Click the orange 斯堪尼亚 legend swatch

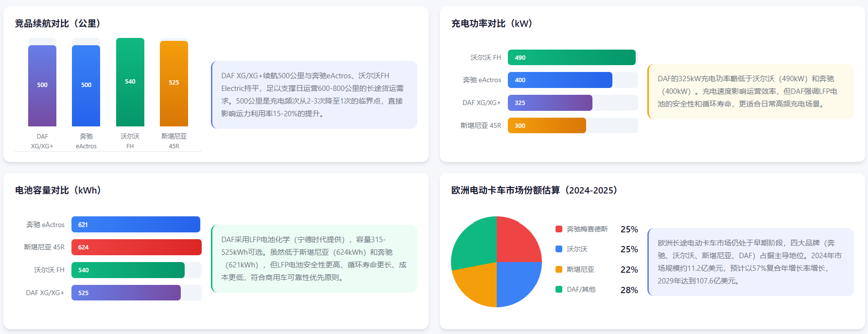(x=559, y=269)
